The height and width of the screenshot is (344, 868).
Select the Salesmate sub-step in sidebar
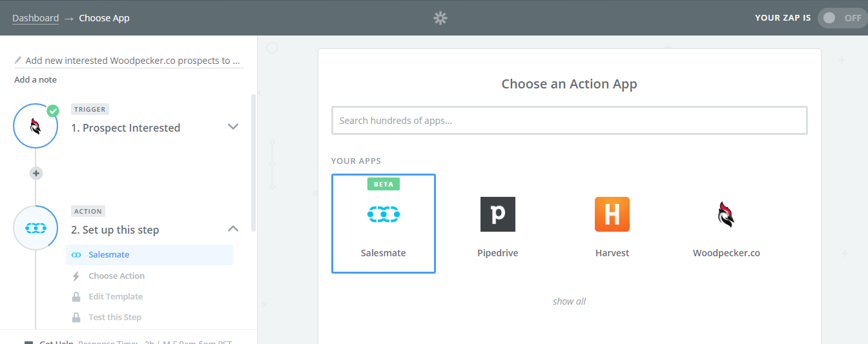(149, 255)
